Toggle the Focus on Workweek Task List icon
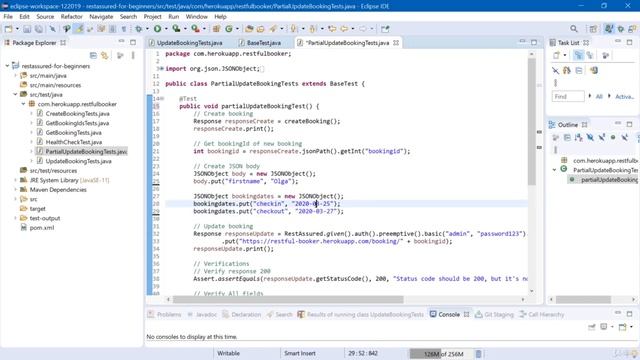This screenshot has width=640, height=360. tap(605, 55)
